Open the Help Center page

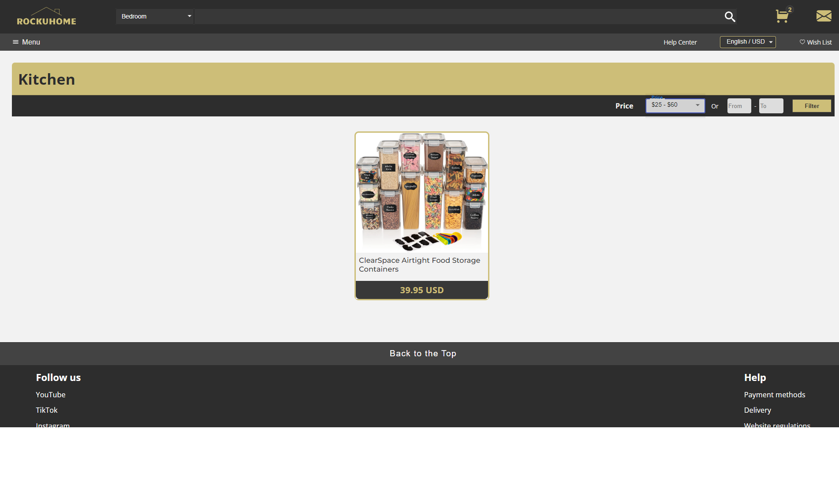(680, 42)
